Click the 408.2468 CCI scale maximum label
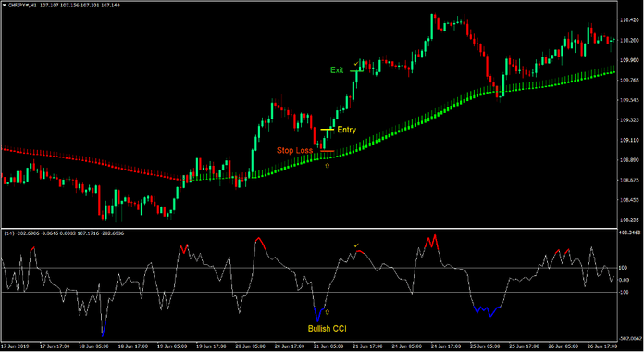 (x=630, y=233)
